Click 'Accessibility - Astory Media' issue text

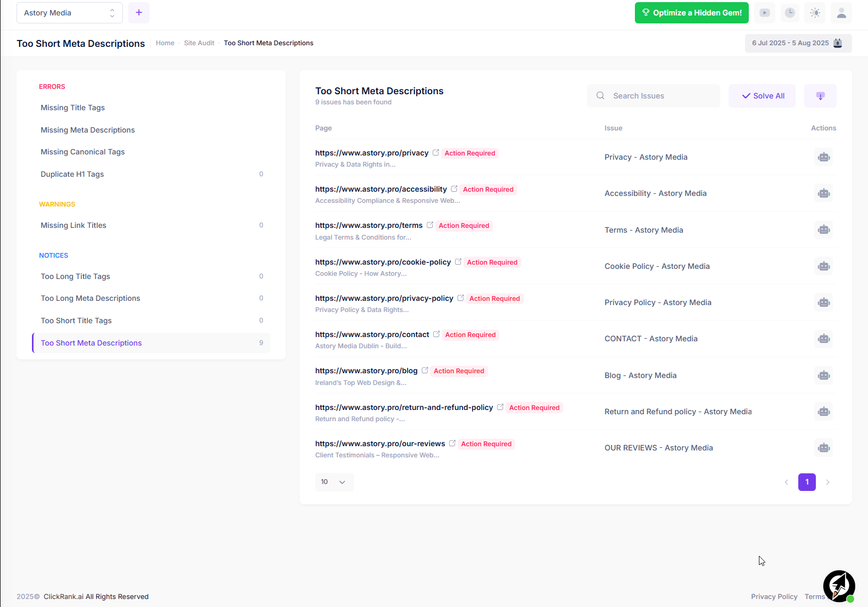tap(656, 193)
